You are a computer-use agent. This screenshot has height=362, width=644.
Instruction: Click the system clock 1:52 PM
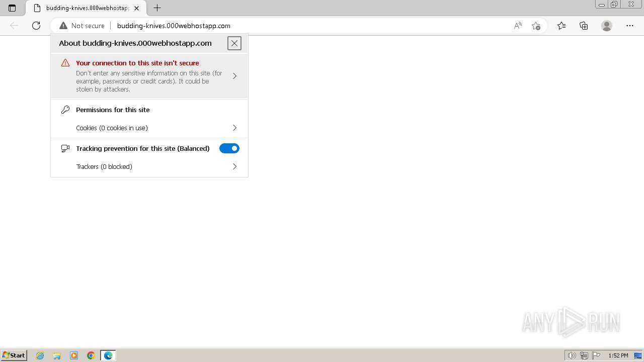(618, 355)
